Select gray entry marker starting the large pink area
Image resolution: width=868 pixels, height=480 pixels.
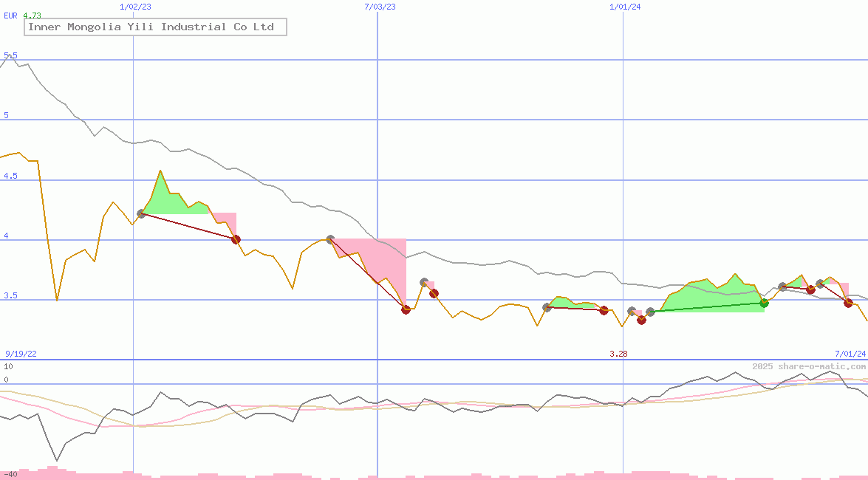tap(330, 240)
